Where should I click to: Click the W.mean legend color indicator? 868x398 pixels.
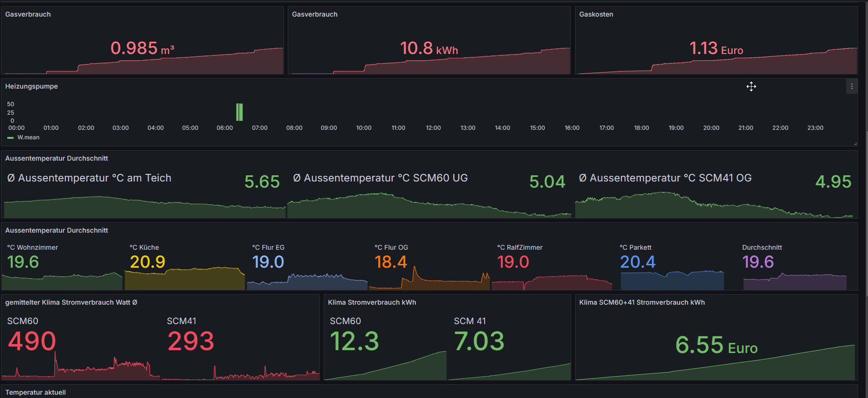(x=10, y=138)
